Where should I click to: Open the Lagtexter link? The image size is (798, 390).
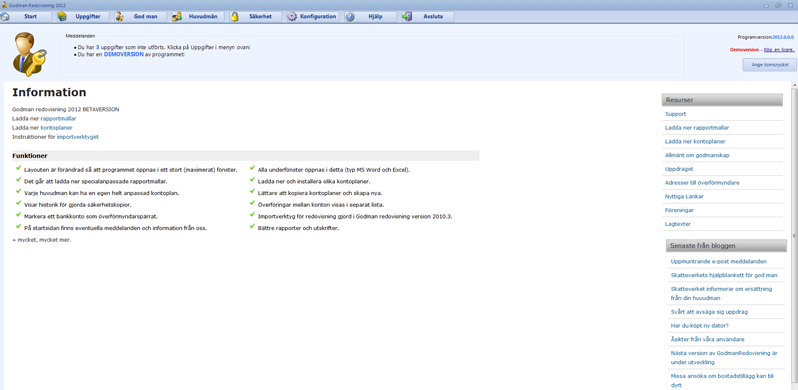point(678,224)
